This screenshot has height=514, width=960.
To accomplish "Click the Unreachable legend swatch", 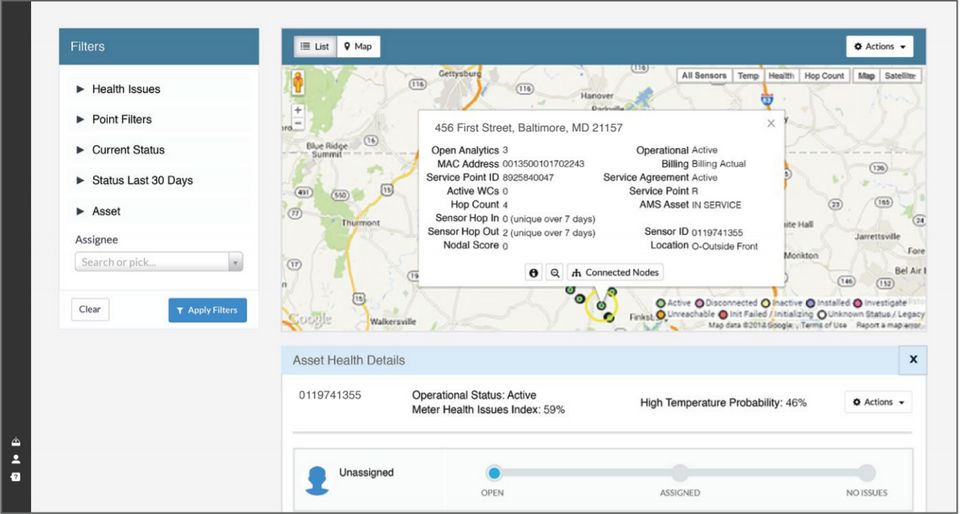I will coord(661,315).
